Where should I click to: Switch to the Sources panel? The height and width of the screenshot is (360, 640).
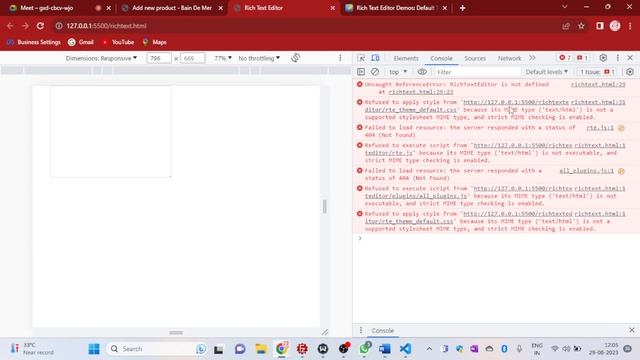475,58
